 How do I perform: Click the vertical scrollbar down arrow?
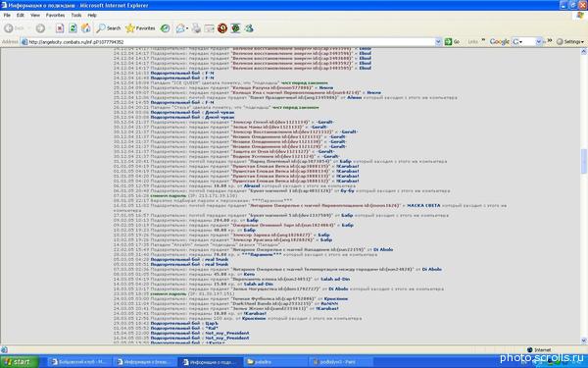584,341
